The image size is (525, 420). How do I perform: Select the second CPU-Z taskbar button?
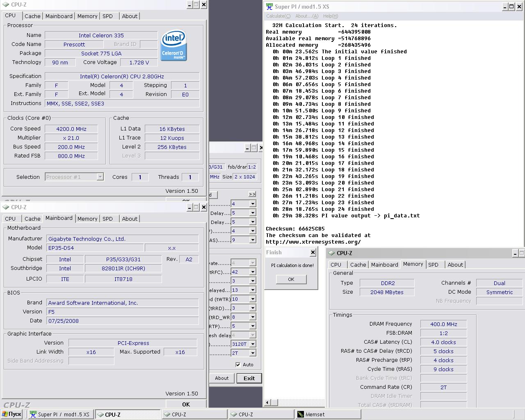point(195,414)
